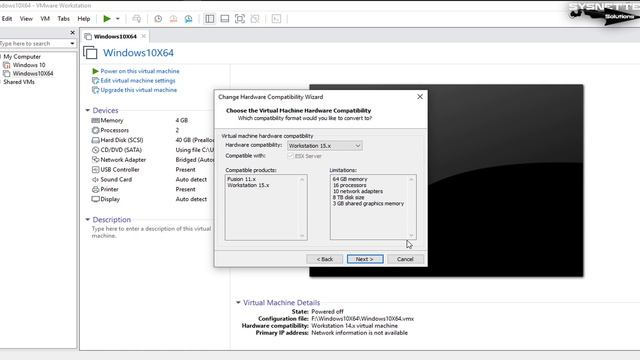This screenshot has width=640, height=360.
Task: Open the power options arrow beside play icon
Action: 118,19
